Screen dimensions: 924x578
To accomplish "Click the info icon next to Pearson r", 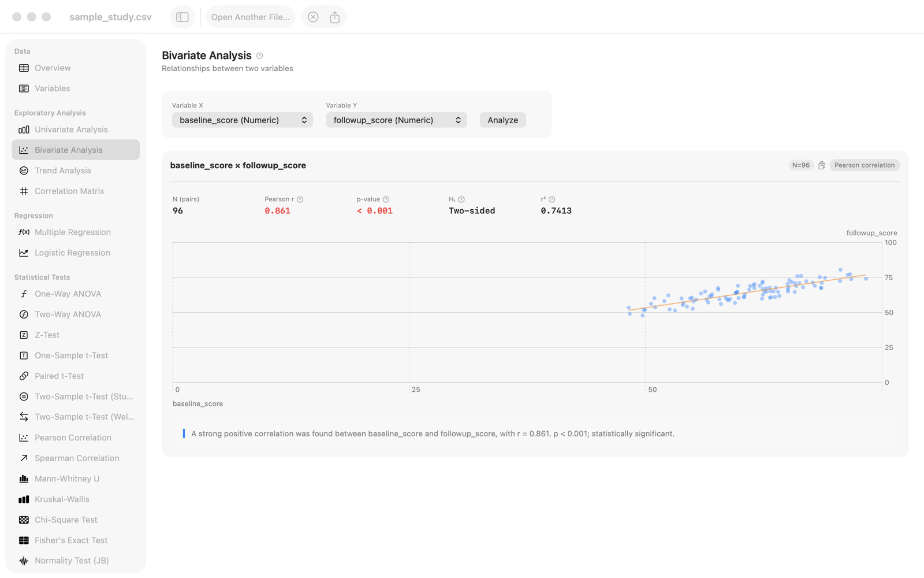I will pyautogui.click(x=300, y=199).
